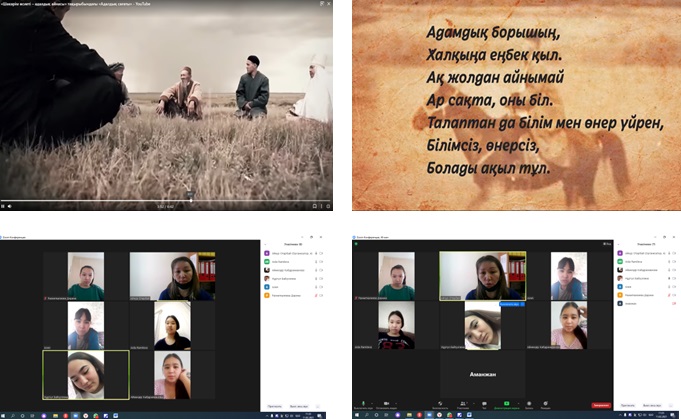Screen dimensions: 681x419
Task: Switch to Zoom on right screenshot taskbar
Action: [x=429, y=415]
